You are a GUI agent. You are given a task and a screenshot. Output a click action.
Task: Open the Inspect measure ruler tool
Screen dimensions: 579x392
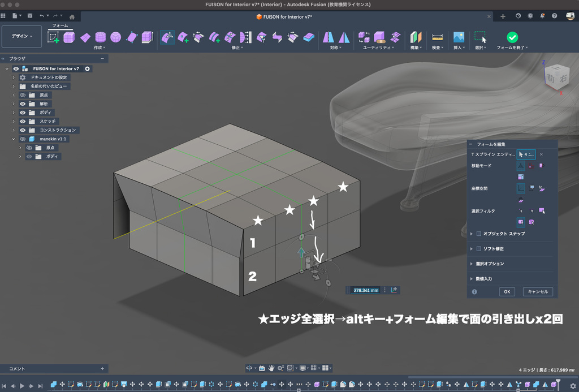(x=437, y=37)
